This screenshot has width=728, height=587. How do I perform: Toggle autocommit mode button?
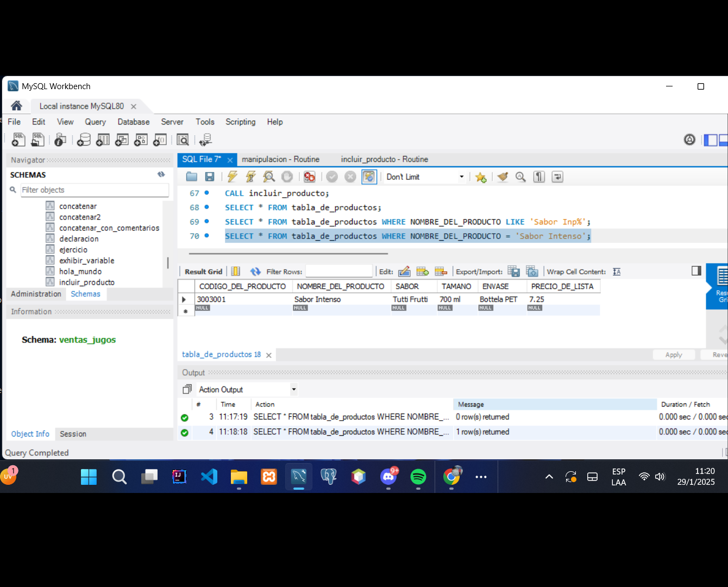pos(369,177)
